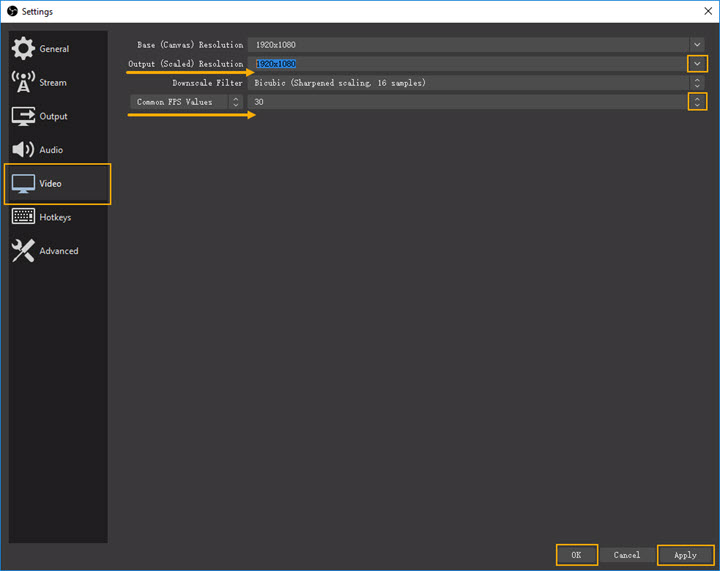
Task: Expand the Downscale Filter dropdown arrow
Action: [x=697, y=83]
